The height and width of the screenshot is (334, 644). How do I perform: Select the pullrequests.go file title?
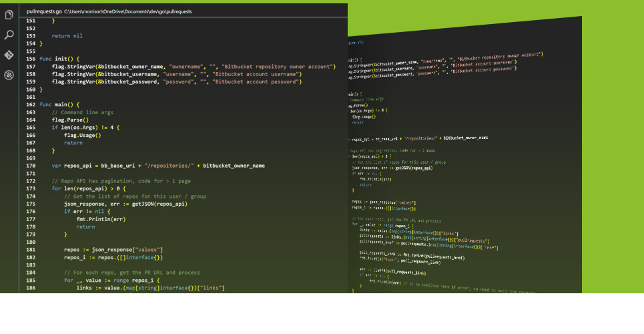[x=44, y=11]
